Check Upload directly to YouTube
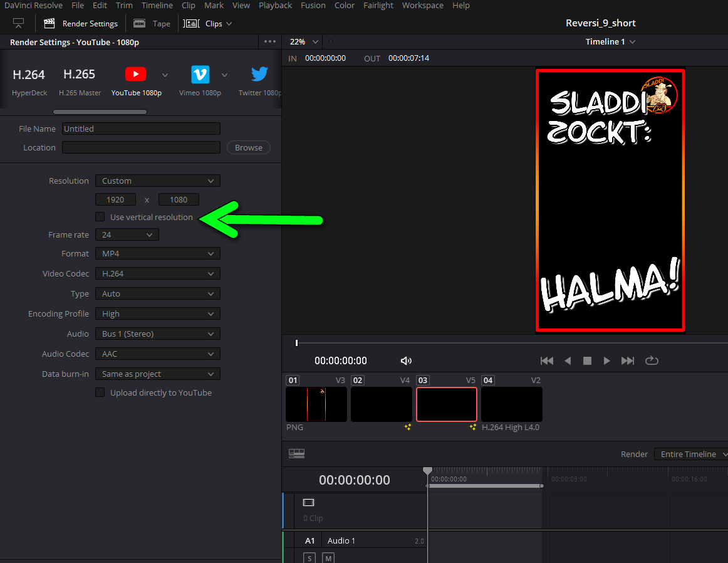 100,392
